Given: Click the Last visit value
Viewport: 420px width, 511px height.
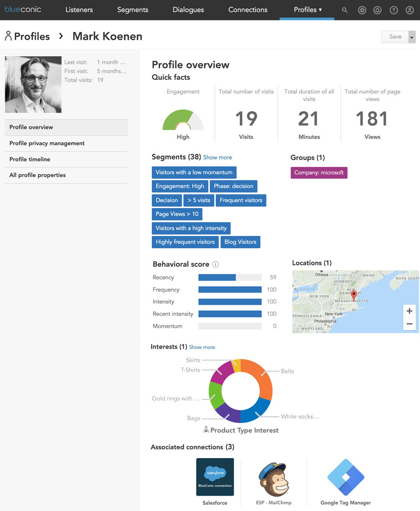Looking at the screenshot, I should (111, 62).
